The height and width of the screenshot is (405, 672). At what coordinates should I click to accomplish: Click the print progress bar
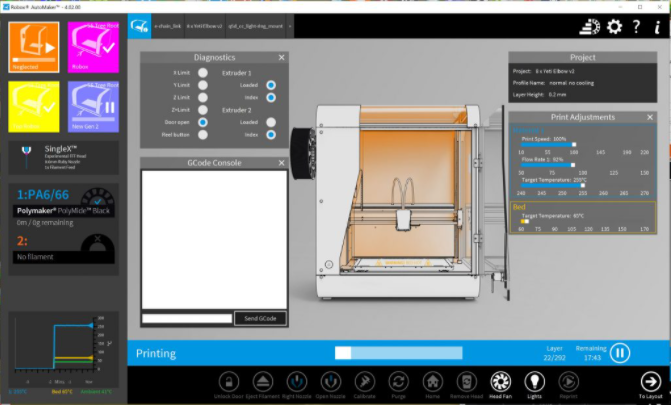399,353
